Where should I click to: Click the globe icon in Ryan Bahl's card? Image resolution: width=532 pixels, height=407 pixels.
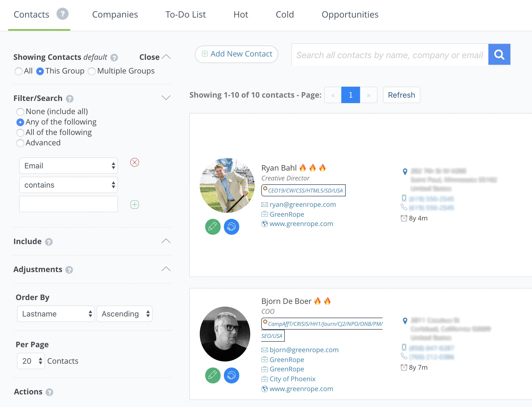264,224
